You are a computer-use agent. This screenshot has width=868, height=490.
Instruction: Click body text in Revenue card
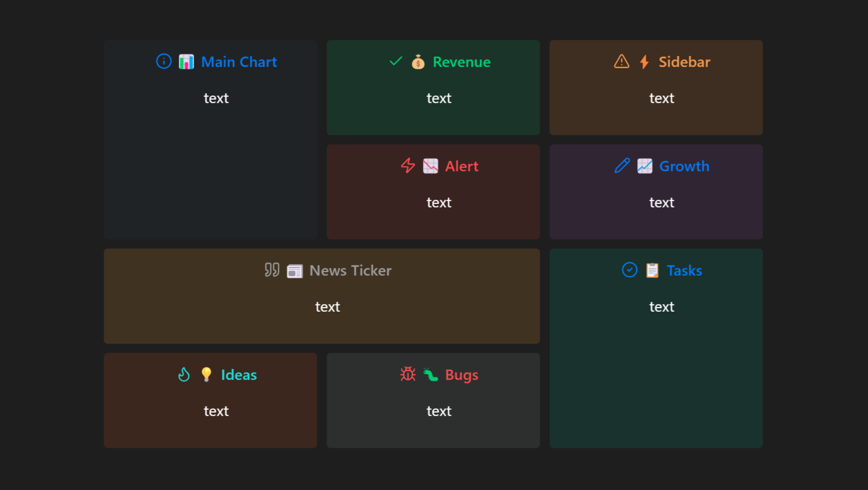(439, 98)
